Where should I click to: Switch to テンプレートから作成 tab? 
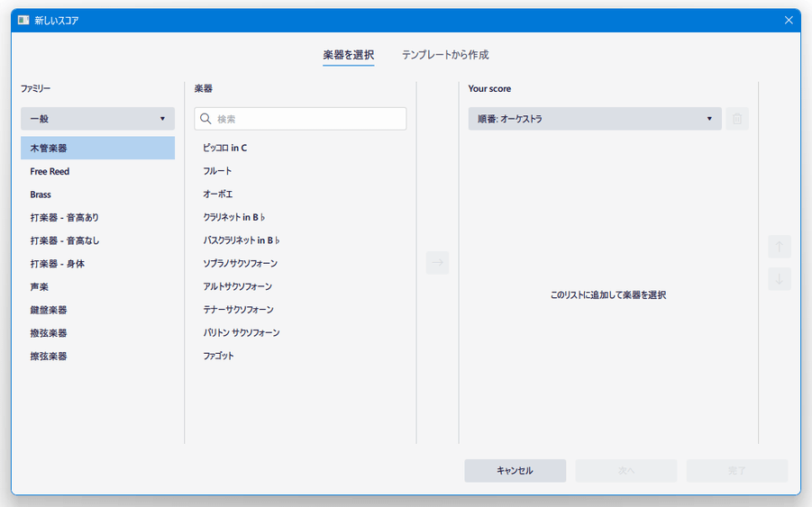445,55
